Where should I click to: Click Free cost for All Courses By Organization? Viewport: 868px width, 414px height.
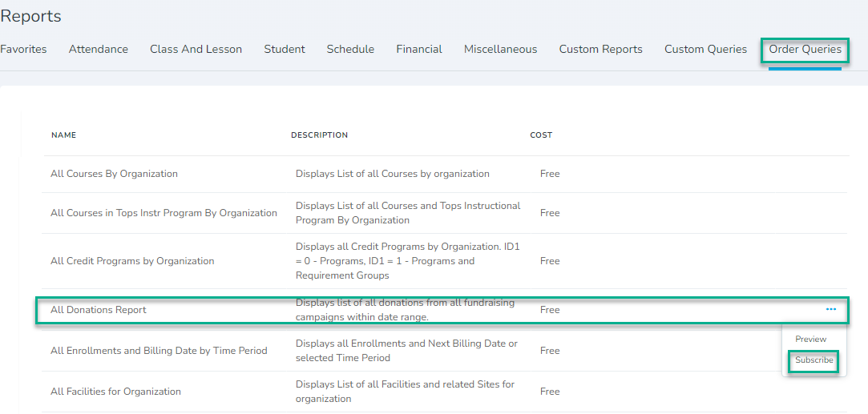pyautogui.click(x=551, y=174)
